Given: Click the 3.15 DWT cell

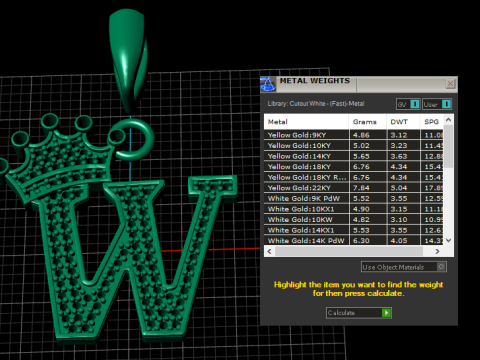Looking at the screenshot, I should point(403,209).
